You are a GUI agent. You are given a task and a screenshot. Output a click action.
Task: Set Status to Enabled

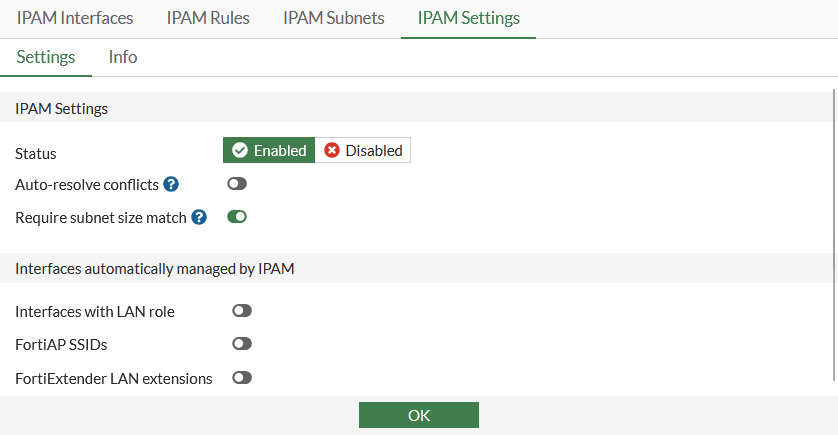coord(269,151)
